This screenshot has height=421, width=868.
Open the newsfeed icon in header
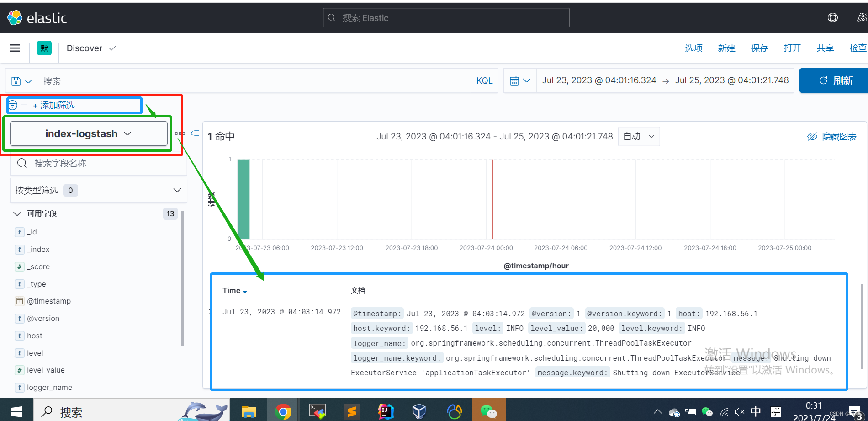862,17
